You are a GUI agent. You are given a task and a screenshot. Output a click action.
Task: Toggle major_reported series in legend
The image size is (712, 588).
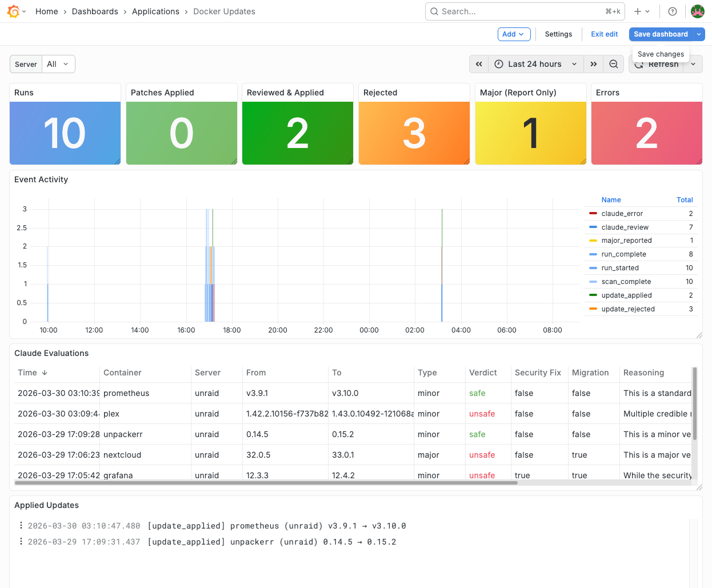point(626,241)
